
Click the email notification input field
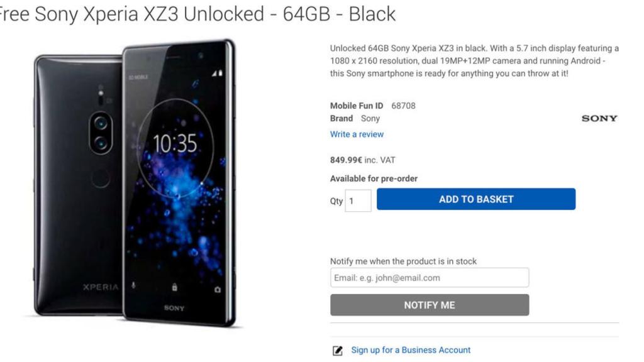[430, 277]
